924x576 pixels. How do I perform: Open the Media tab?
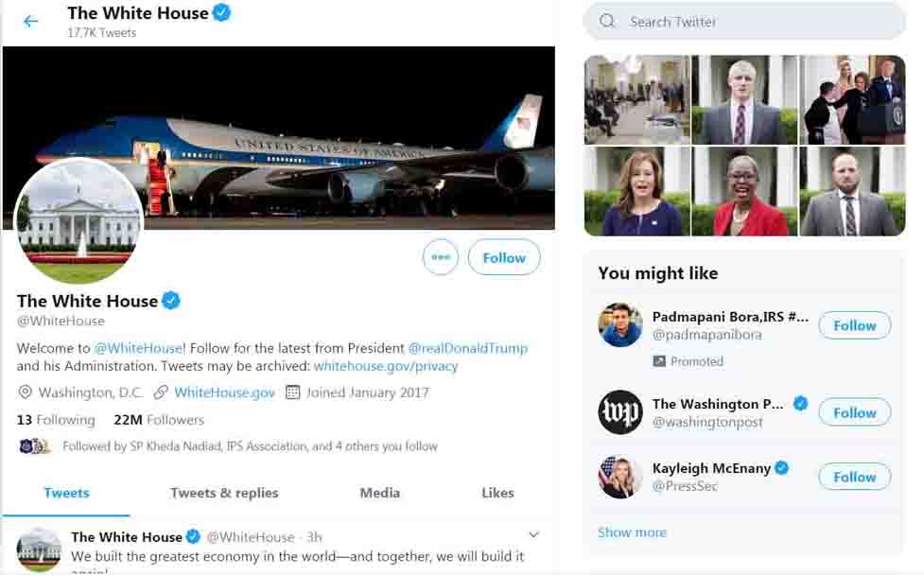pos(379,493)
